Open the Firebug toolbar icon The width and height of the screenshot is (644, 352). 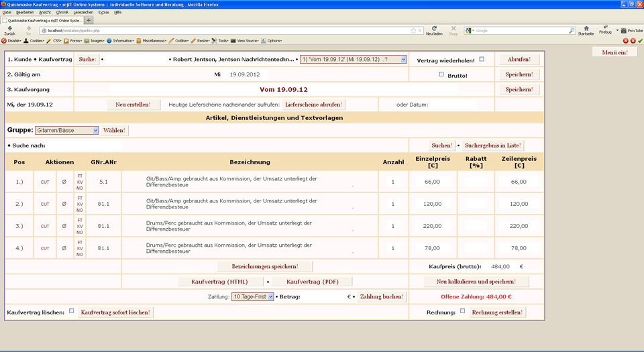tap(605, 28)
